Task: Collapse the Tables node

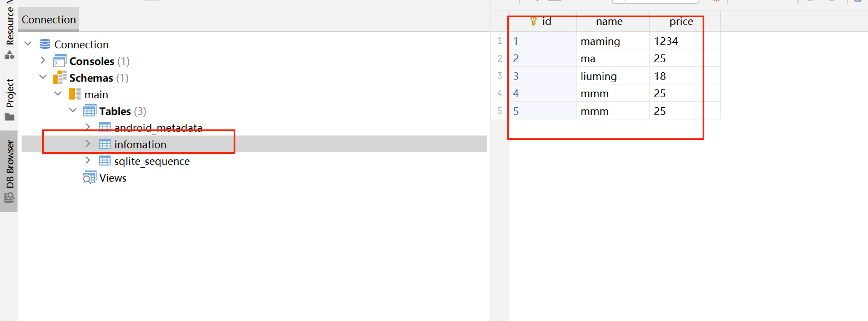Action: [73, 111]
